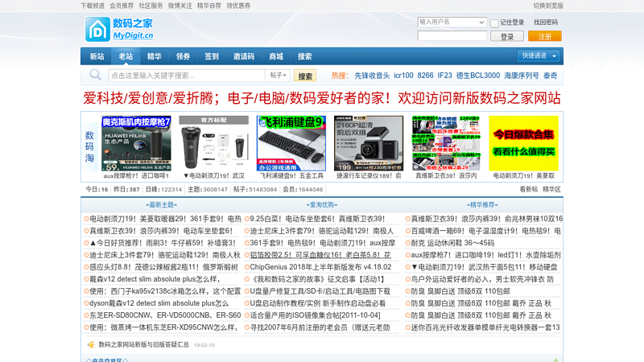Open post U盘量产修复工具/SD卡/启动工具

click(x=320, y=291)
